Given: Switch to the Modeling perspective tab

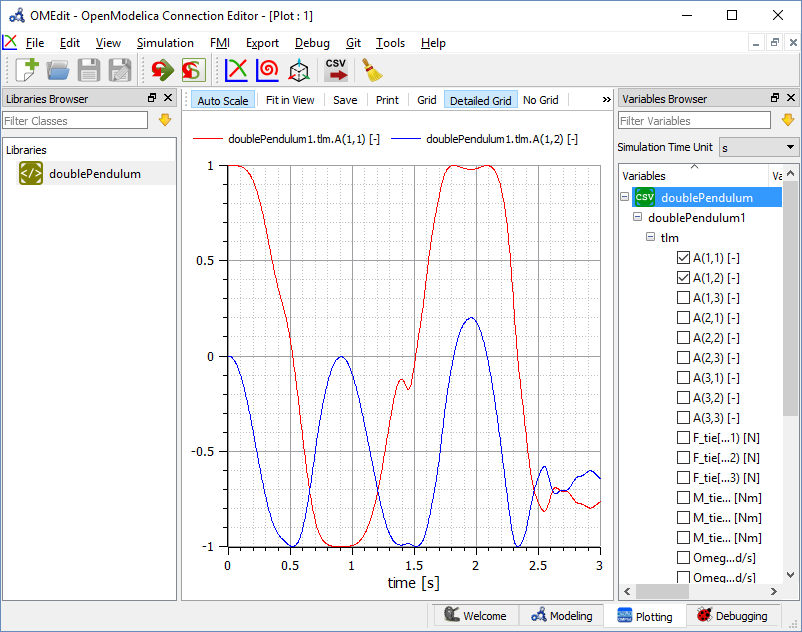Looking at the screenshot, I should pyautogui.click(x=565, y=616).
